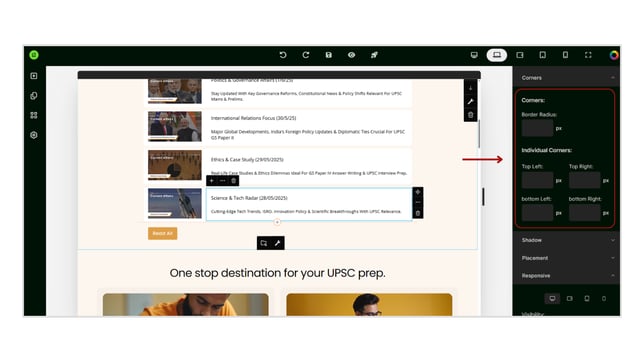
Task: Click trash icon in vertical toolbar beside Science & Tech
Action: click(418, 213)
